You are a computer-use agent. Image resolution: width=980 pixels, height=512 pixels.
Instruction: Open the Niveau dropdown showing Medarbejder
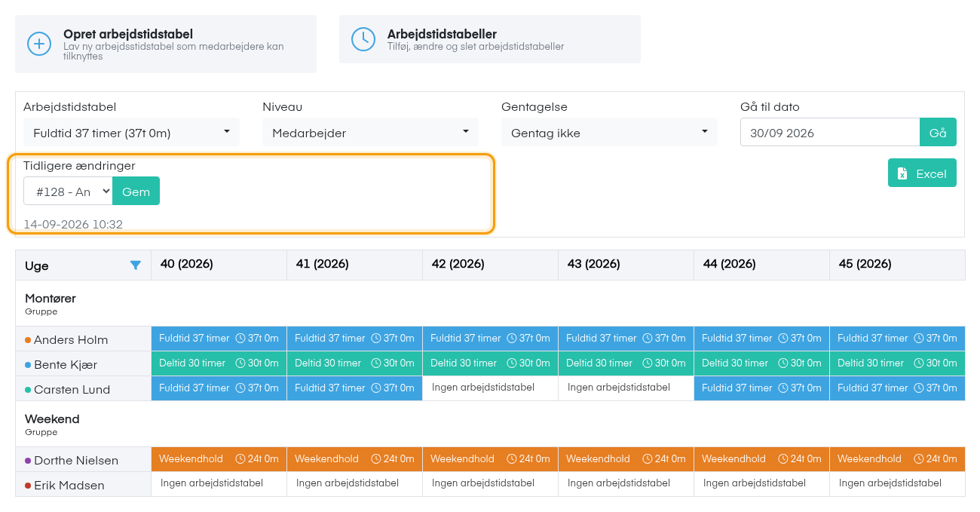point(370,133)
